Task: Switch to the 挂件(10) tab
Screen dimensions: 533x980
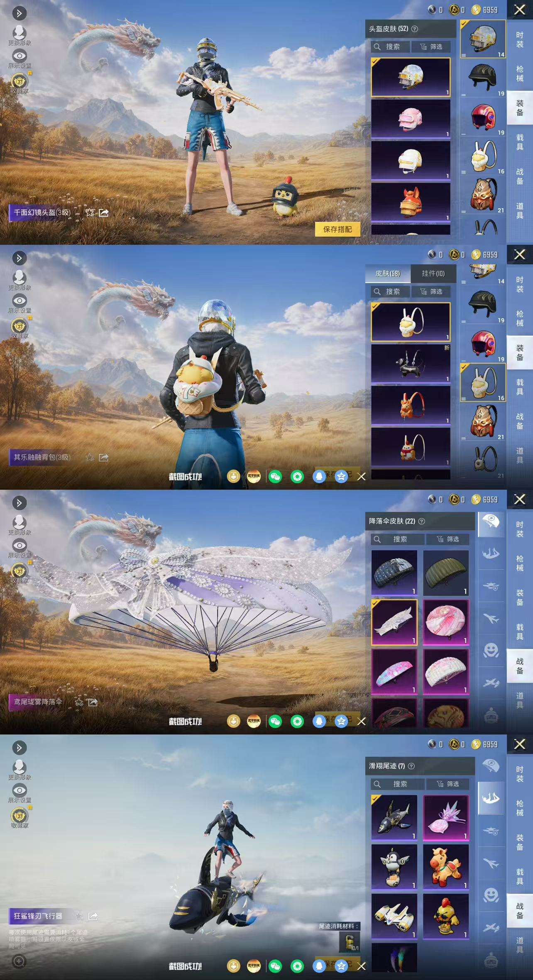Action: pyautogui.click(x=433, y=273)
